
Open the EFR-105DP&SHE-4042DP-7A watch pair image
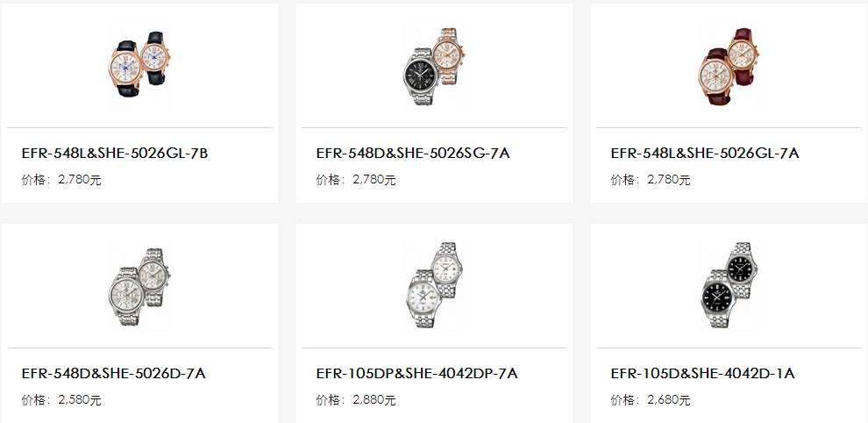(x=435, y=285)
